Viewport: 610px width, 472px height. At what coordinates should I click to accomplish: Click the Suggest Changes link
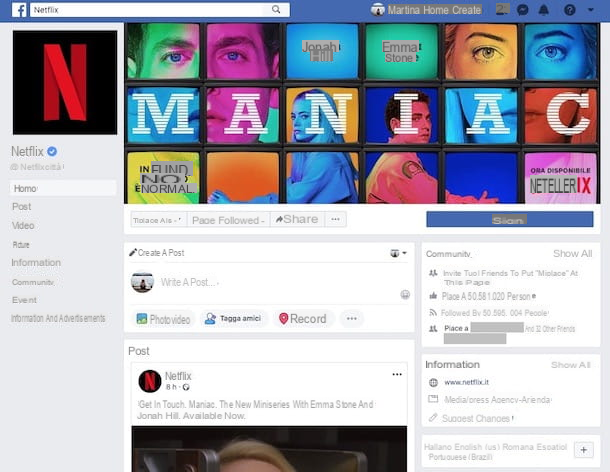click(476, 419)
